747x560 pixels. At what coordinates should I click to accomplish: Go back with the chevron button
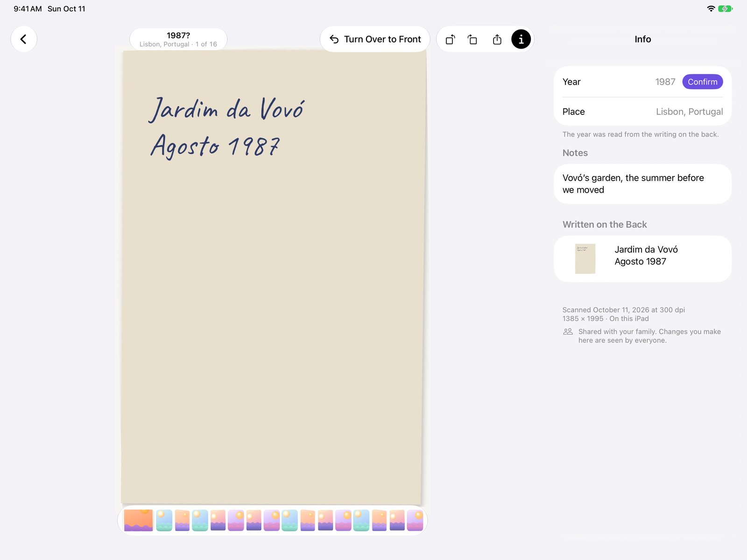point(24,39)
